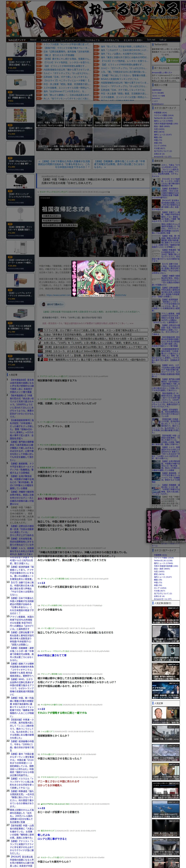Open the 警察「職務質問いいですか？」 row
Viewport: 186px width, 868px height.
(x=93, y=359)
